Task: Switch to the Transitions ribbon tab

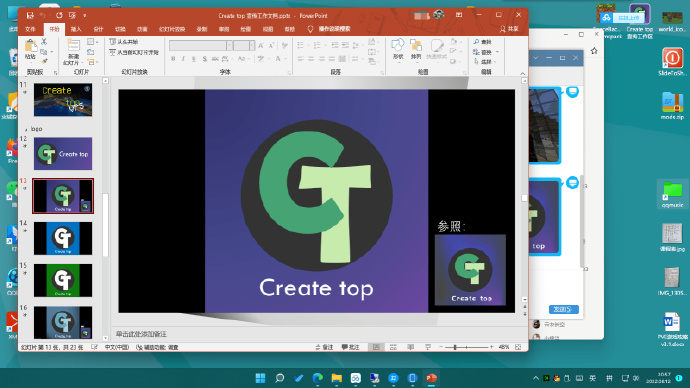Action: pyautogui.click(x=120, y=29)
